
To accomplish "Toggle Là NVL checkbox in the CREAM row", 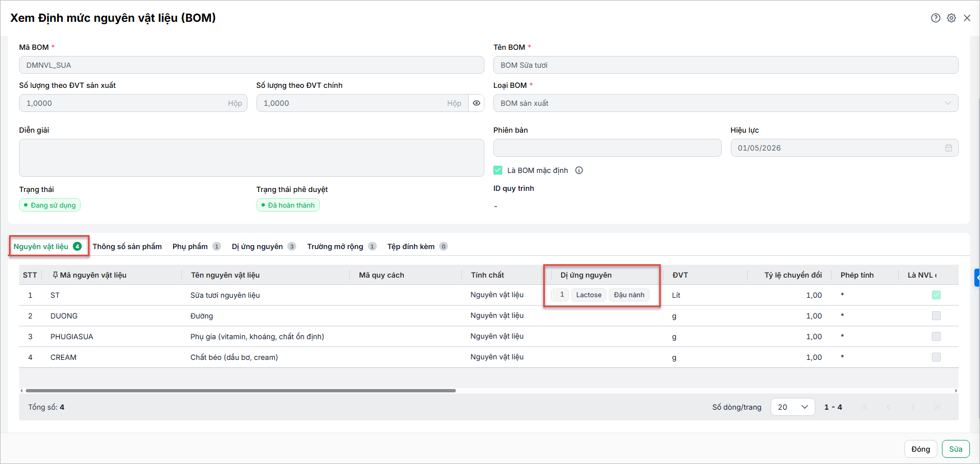I will pyautogui.click(x=936, y=357).
